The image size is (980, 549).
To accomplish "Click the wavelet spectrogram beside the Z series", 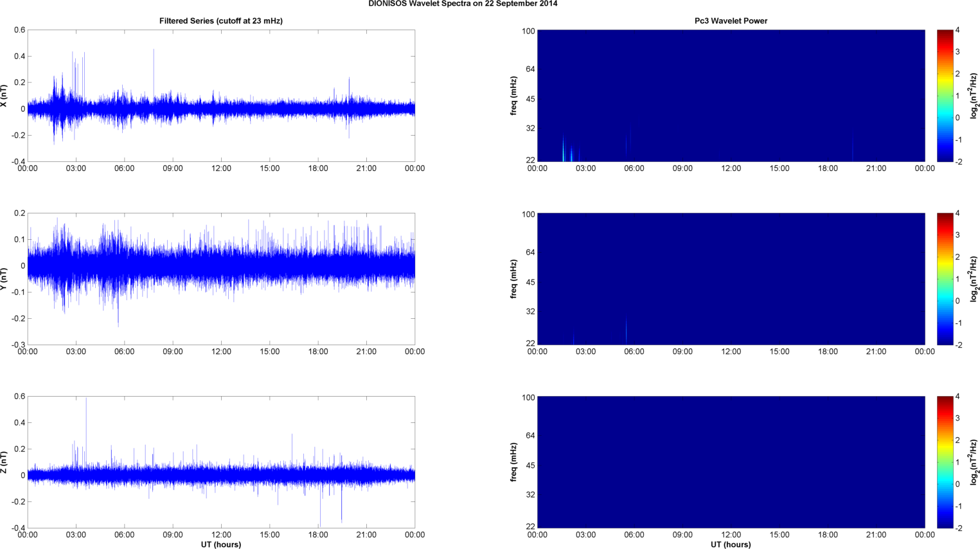I will coord(731,462).
